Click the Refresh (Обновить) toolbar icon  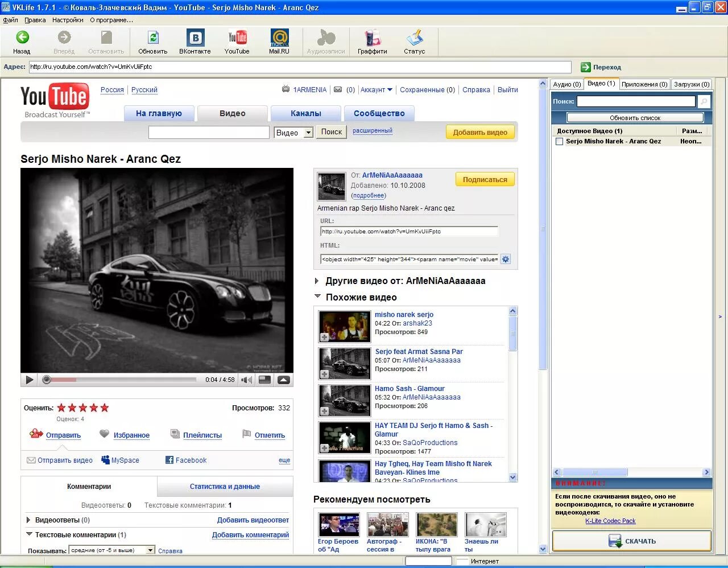pyautogui.click(x=153, y=38)
